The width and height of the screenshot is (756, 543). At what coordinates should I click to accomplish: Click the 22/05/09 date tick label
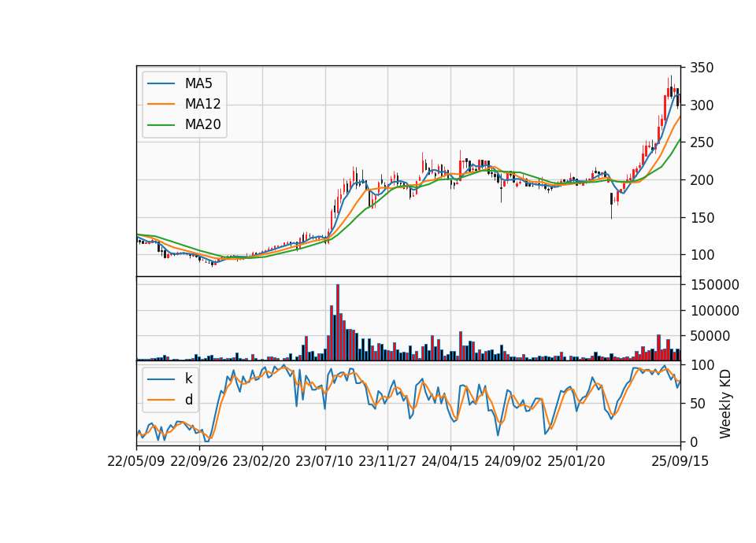136,461
